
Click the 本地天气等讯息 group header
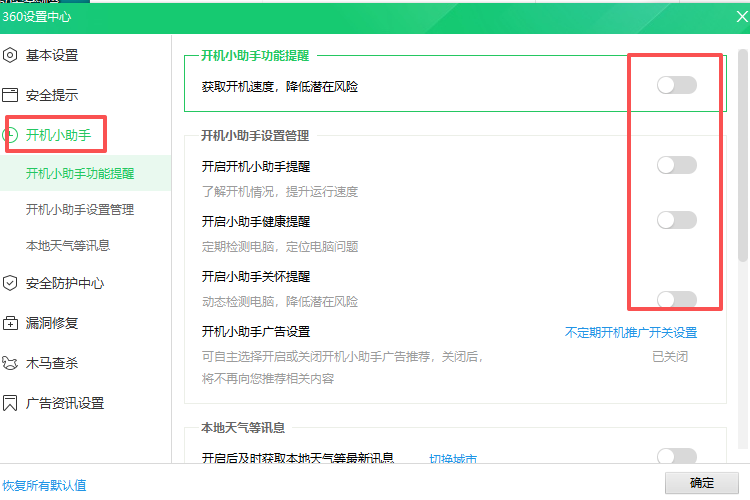pos(243,428)
